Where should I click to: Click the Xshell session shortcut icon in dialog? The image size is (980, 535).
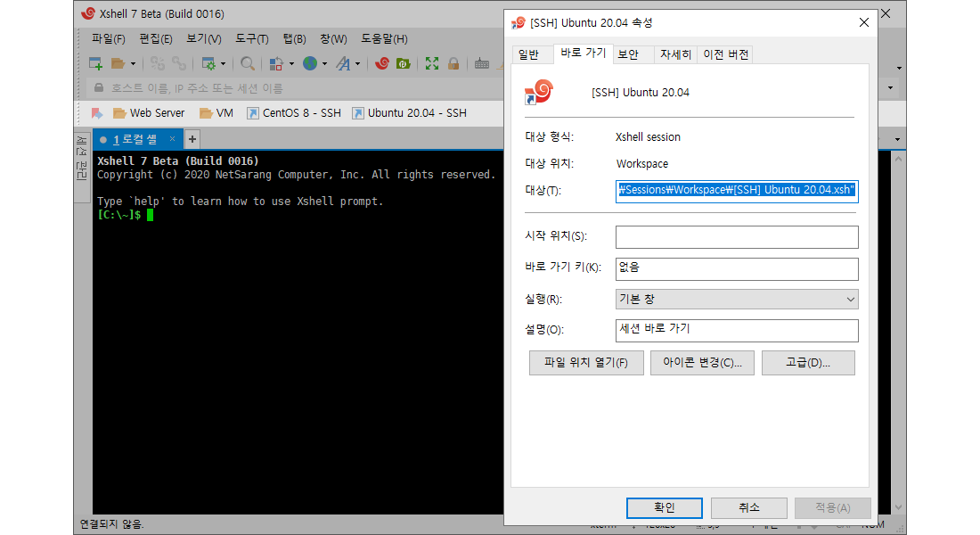pyautogui.click(x=538, y=93)
